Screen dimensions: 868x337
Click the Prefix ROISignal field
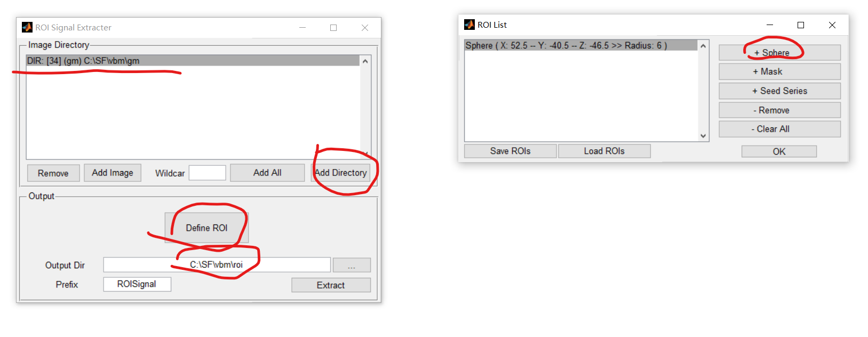click(x=137, y=284)
